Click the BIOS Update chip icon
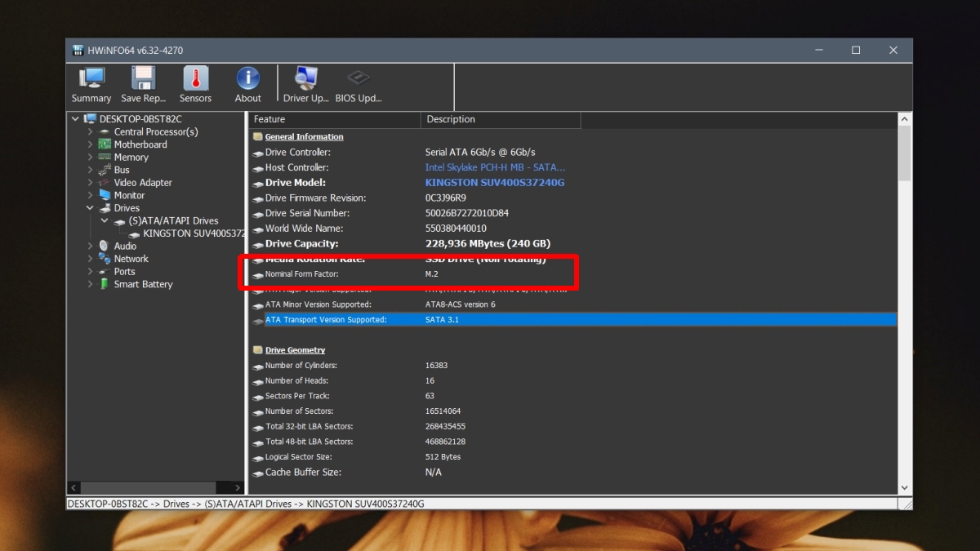This screenshot has width=980, height=551. click(x=359, y=78)
